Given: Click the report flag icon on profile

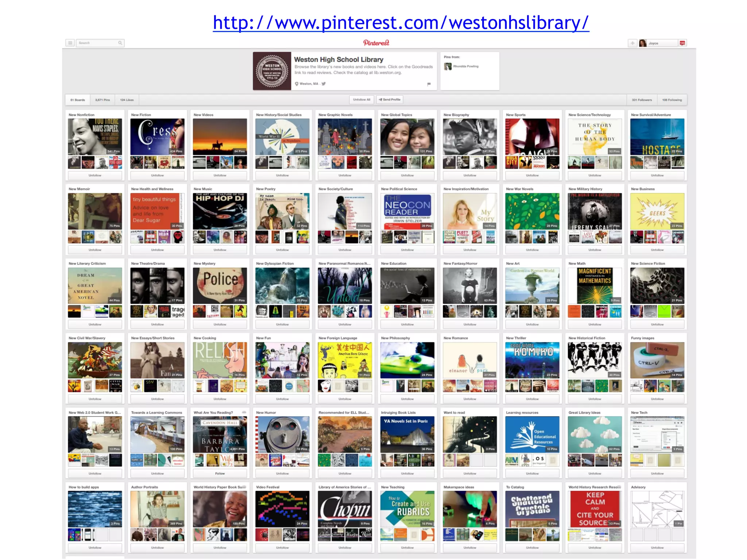Looking at the screenshot, I should [429, 84].
